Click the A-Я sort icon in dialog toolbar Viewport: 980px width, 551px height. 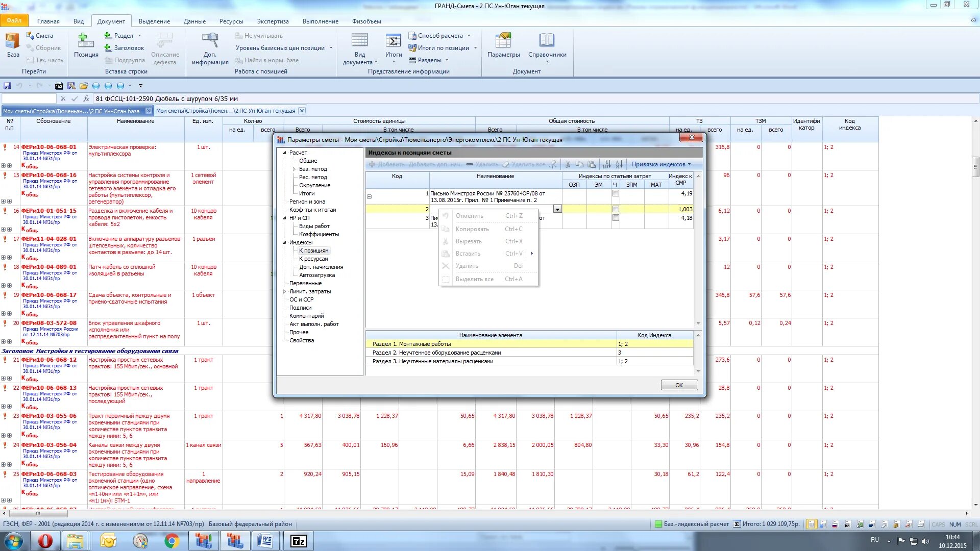619,164
